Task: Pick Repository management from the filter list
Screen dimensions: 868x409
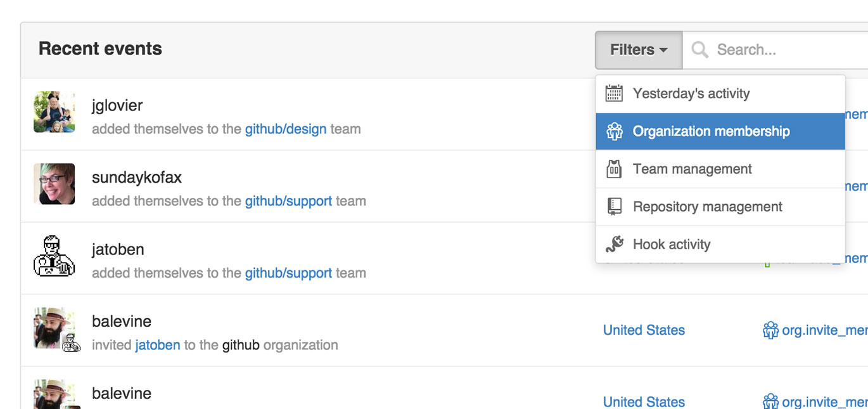Action: click(707, 207)
